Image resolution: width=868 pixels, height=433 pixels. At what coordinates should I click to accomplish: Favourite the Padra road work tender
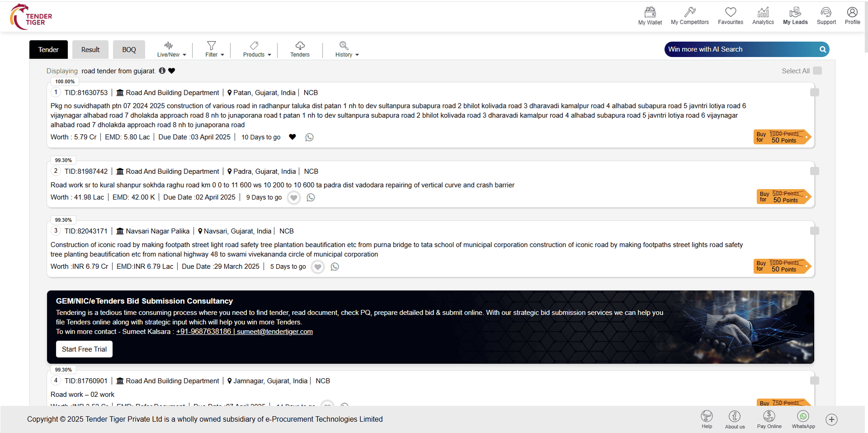click(x=294, y=198)
